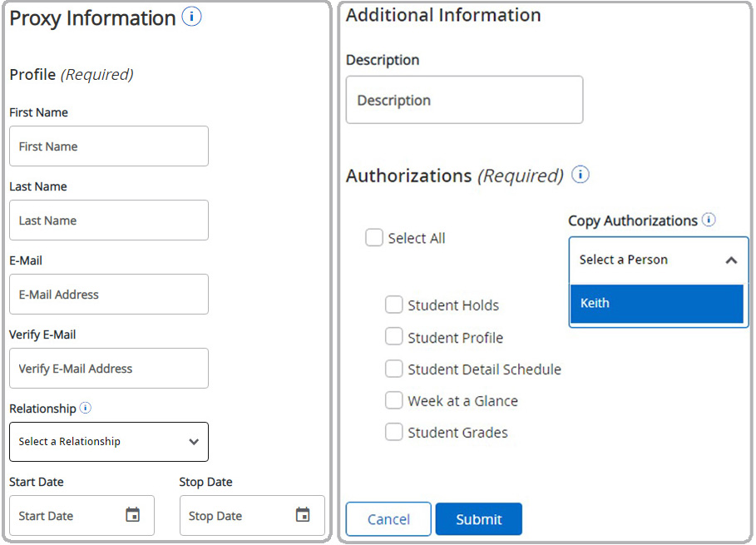Open the Select a Relationship dropdown
This screenshot has height=545, width=756.
click(109, 442)
